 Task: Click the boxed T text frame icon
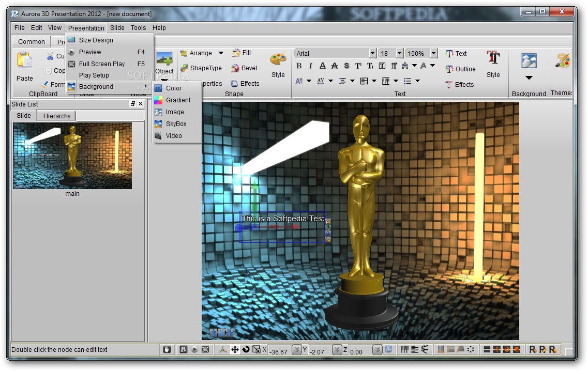pos(382,66)
